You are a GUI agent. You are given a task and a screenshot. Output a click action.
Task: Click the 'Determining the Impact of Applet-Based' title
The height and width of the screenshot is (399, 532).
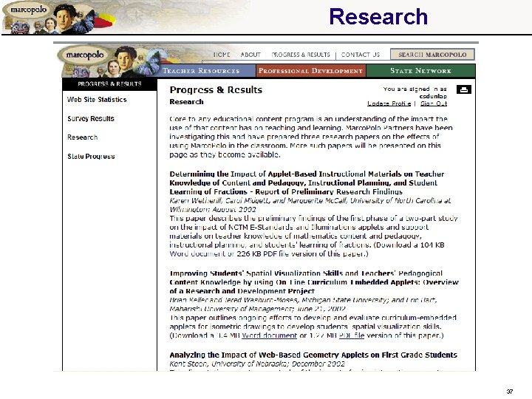[x=307, y=183]
